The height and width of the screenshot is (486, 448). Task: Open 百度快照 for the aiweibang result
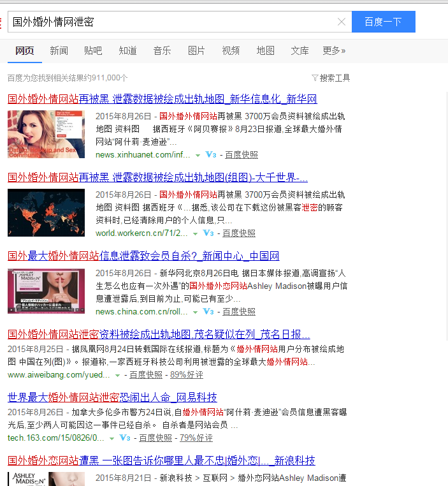146,375
